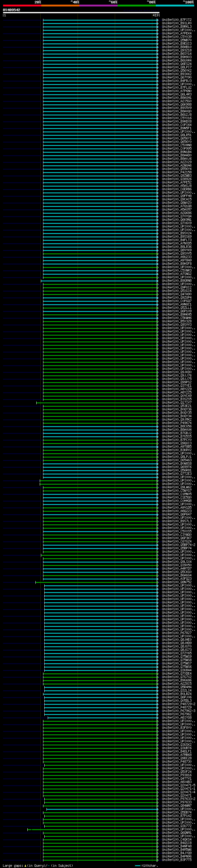197x868 pixels.
Task: Open the UniRef100_B7GBJ2 entry
Action: [176, 433]
